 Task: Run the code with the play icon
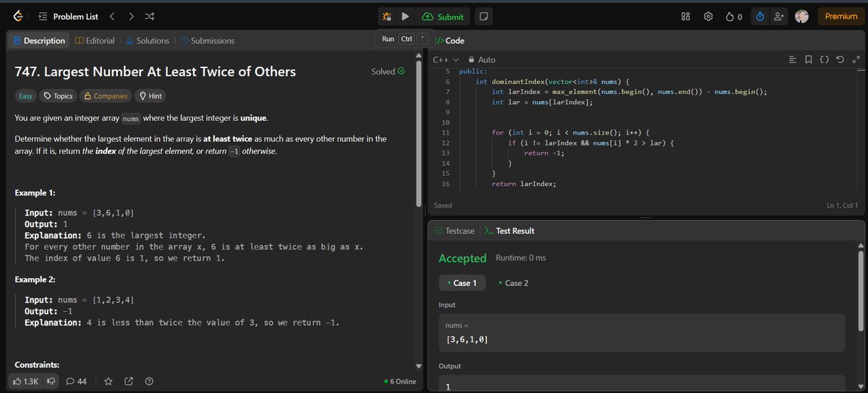[406, 16]
